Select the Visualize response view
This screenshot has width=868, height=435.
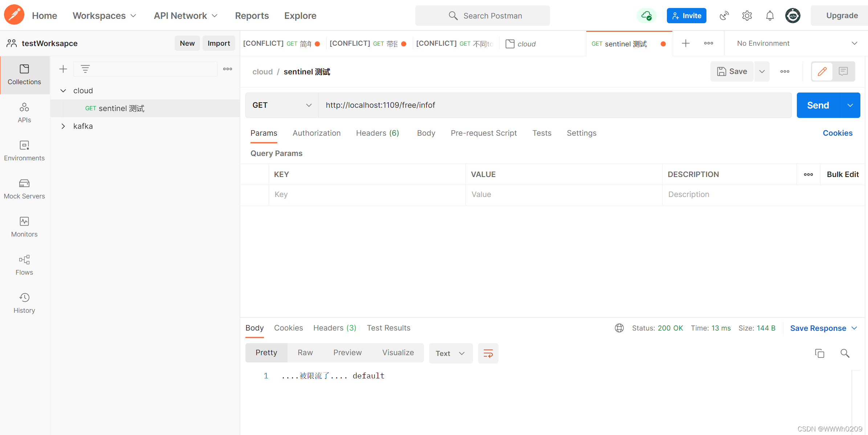398,353
